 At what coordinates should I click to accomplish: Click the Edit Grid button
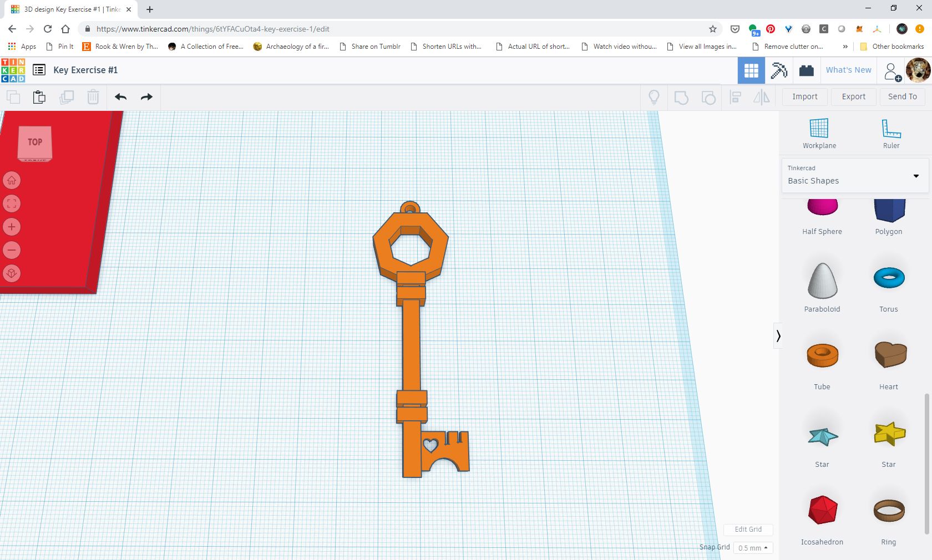747,530
